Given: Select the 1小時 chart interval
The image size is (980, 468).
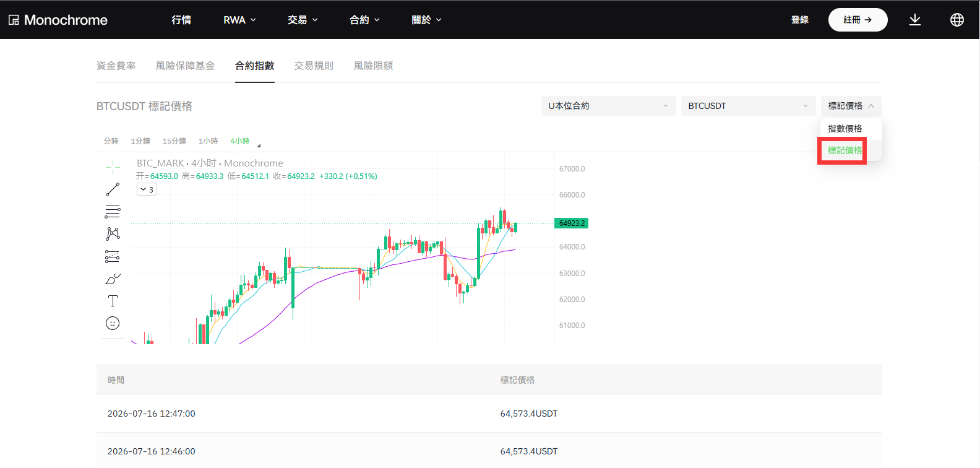Looking at the screenshot, I should tap(208, 141).
